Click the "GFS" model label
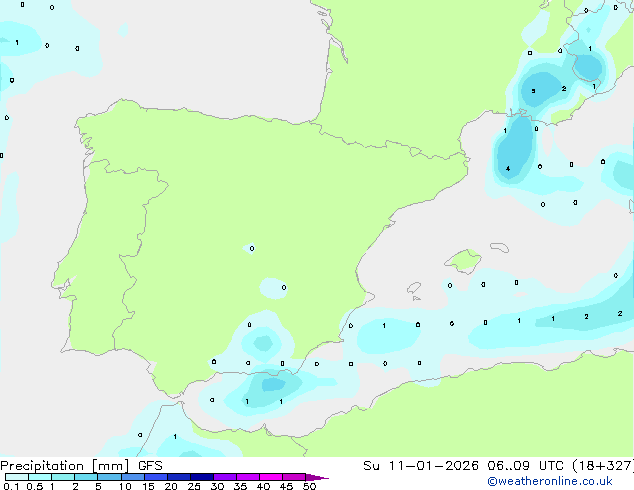Image resolution: width=634 pixels, height=490 pixels. 150,466
